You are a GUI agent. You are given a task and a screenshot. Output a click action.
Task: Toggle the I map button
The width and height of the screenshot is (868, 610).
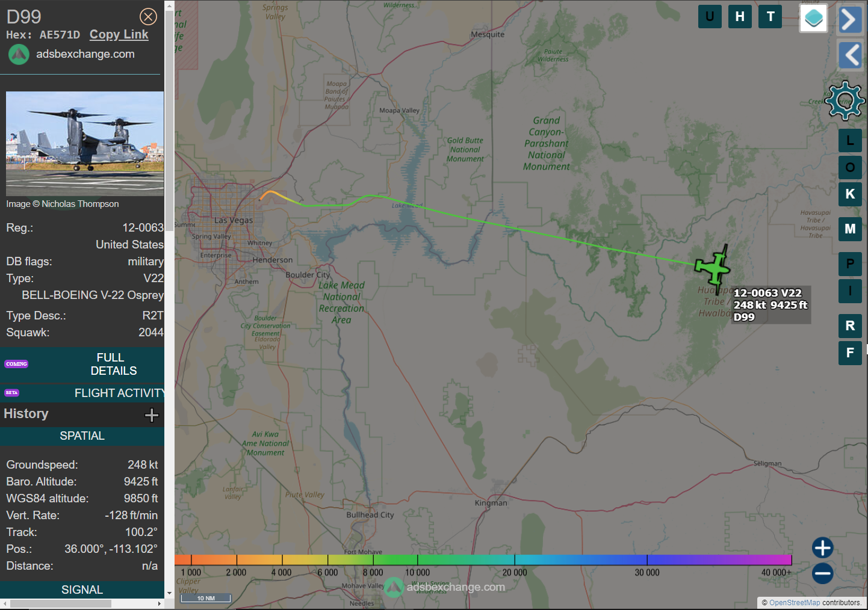[850, 291]
